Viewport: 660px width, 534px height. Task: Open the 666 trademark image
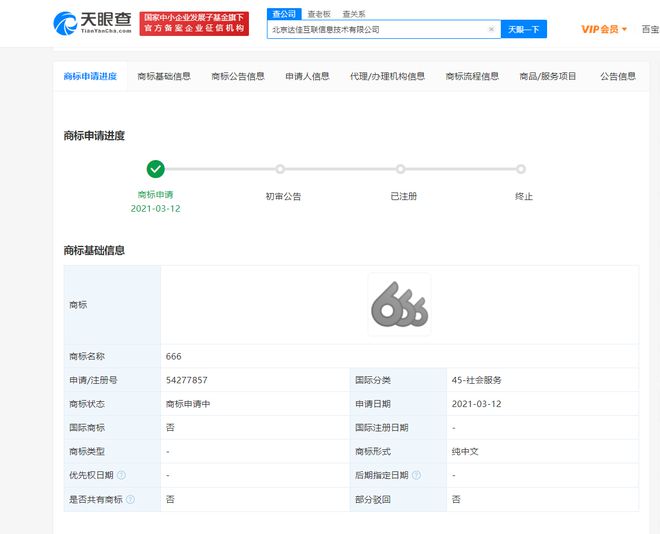click(x=399, y=304)
